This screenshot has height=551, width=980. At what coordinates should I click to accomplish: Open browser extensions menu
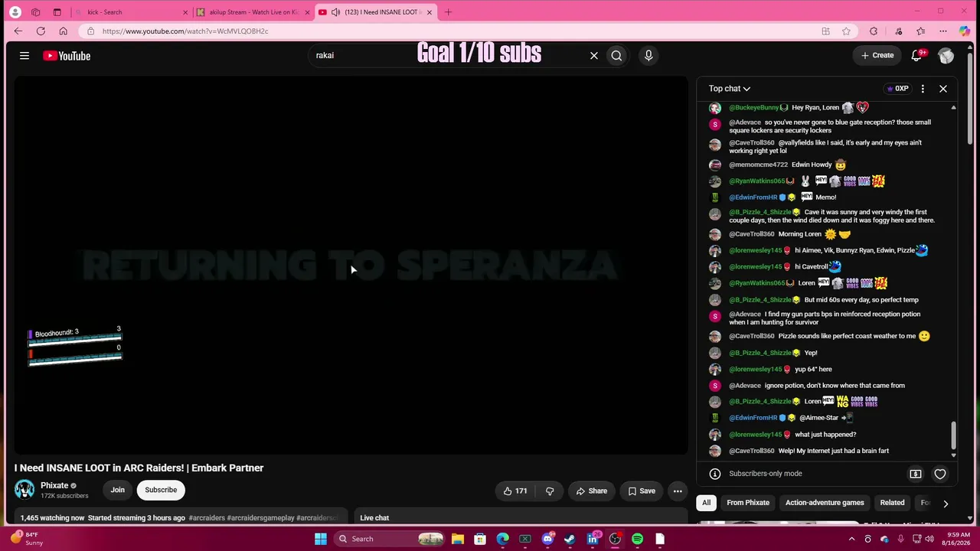(874, 31)
